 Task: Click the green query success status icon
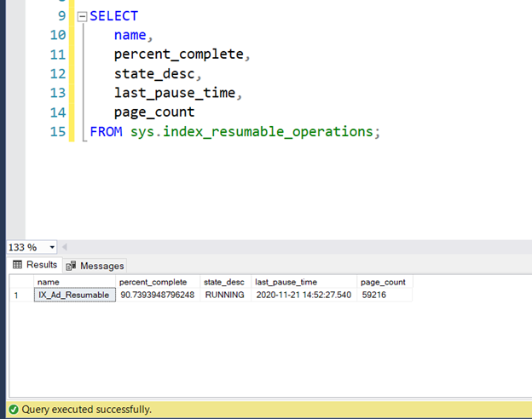[14, 410]
